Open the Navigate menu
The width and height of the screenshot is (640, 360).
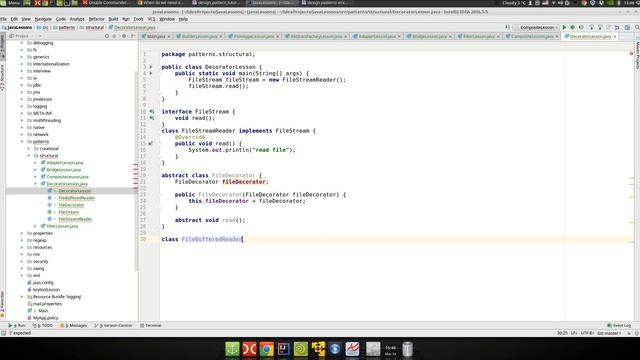tap(43, 19)
